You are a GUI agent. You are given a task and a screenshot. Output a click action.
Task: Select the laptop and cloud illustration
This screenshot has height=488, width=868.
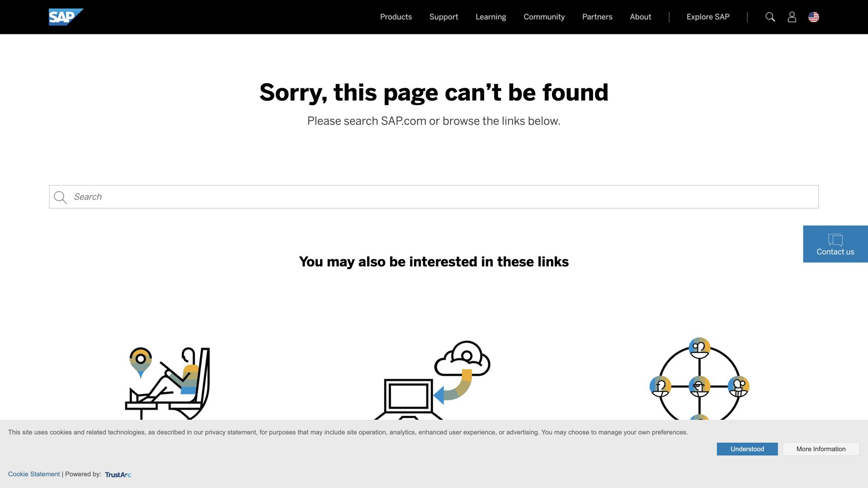432,380
